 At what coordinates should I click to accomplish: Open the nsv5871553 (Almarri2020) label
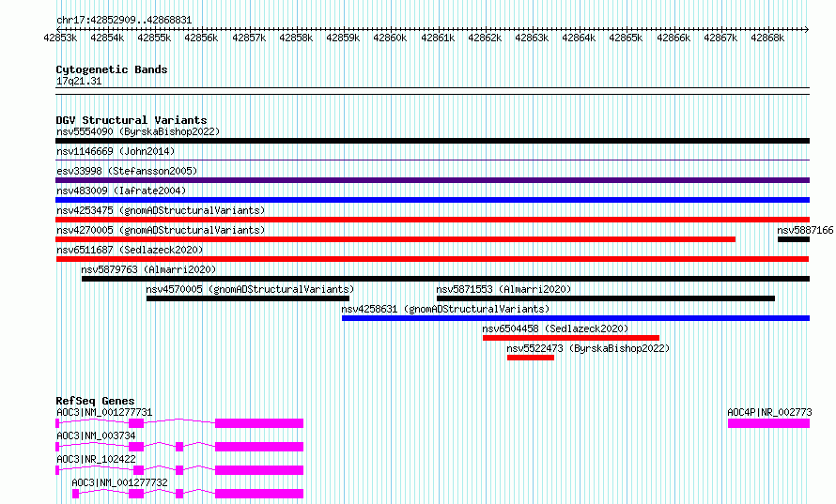pyautogui.click(x=503, y=289)
